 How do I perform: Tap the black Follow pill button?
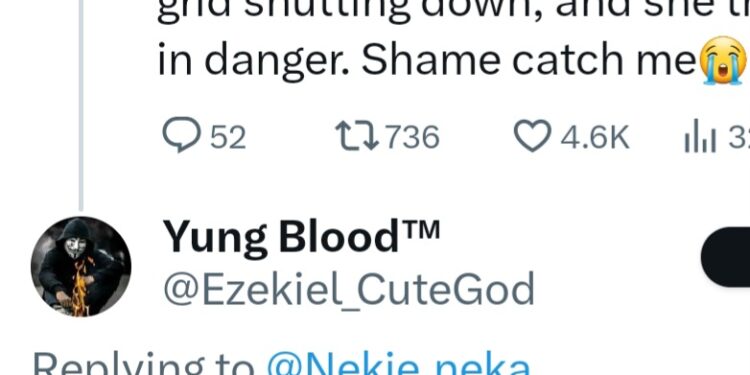pyautogui.click(x=726, y=257)
